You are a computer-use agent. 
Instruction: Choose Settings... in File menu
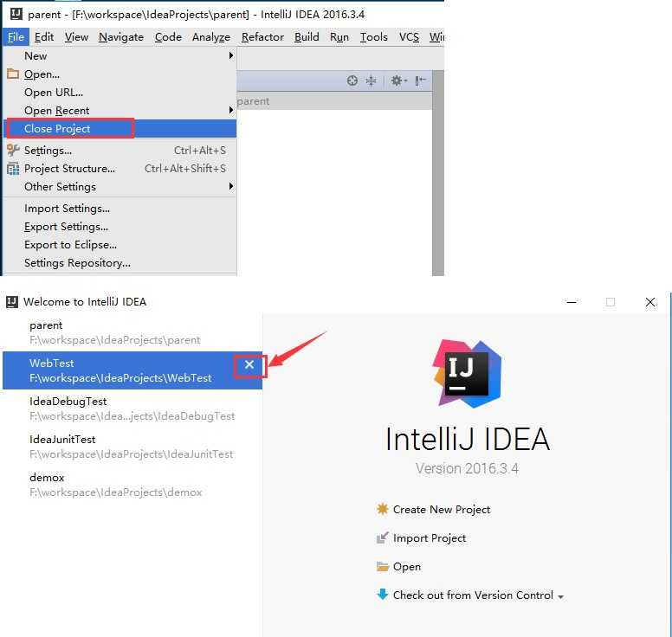click(120, 150)
